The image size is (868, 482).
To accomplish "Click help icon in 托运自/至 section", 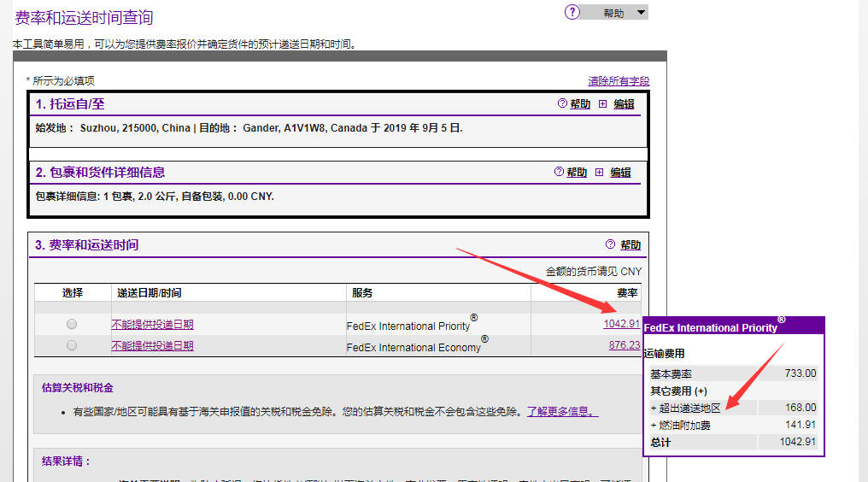I will point(562,103).
